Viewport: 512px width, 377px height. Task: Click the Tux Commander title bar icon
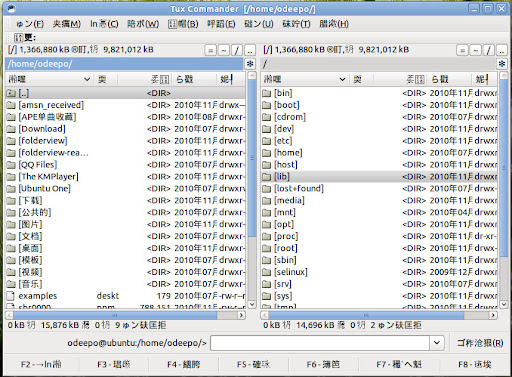11,8
